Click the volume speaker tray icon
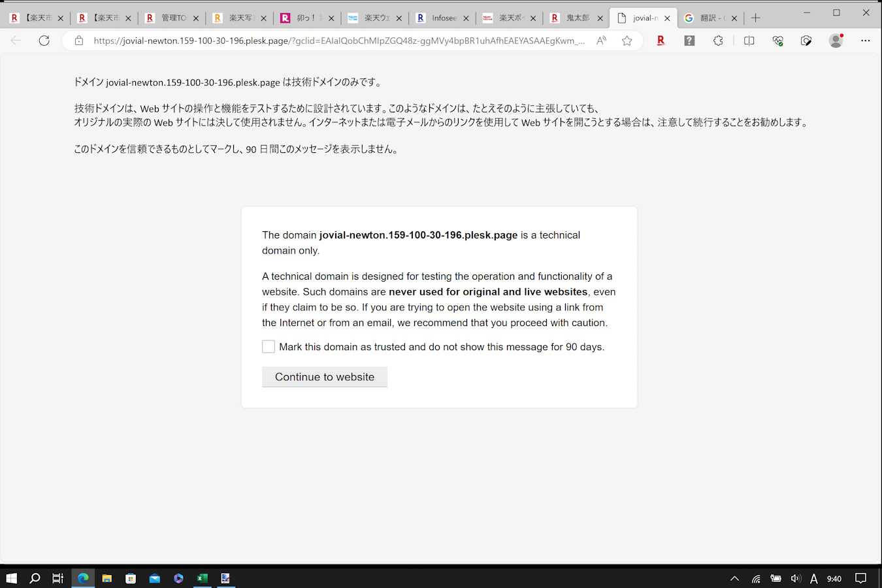The width and height of the screenshot is (882, 588). coord(796,578)
